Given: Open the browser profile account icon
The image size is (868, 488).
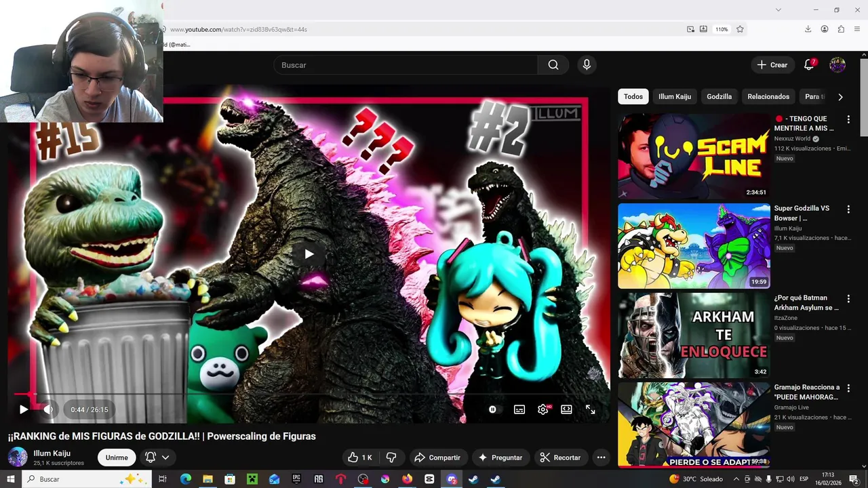Looking at the screenshot, I should click(825, 29).
